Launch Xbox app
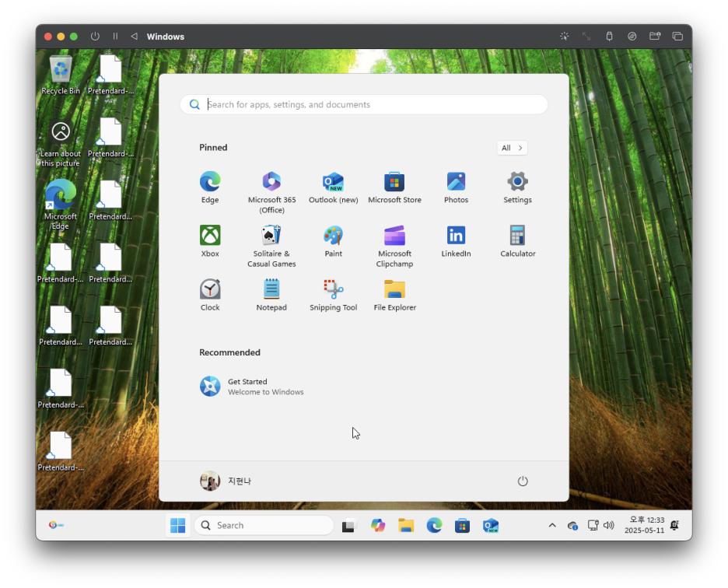Viewport: 728px width, 588px height. click(x=210, y=242)
